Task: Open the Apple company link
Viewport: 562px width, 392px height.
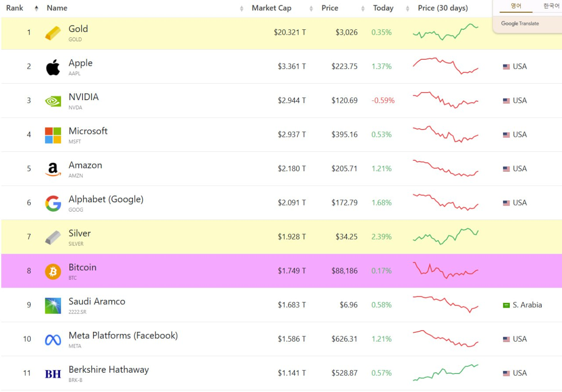Action: click(80, 63)
